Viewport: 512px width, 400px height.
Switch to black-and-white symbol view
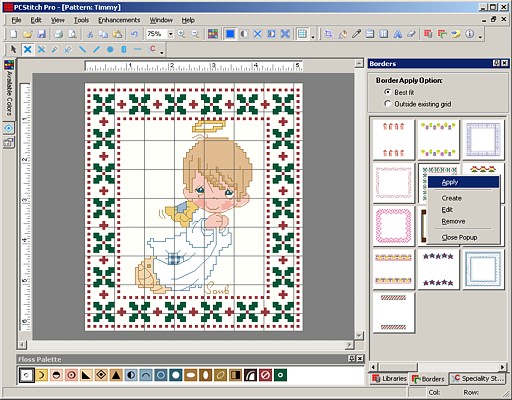pyautogui.click(x=244, y=34)
